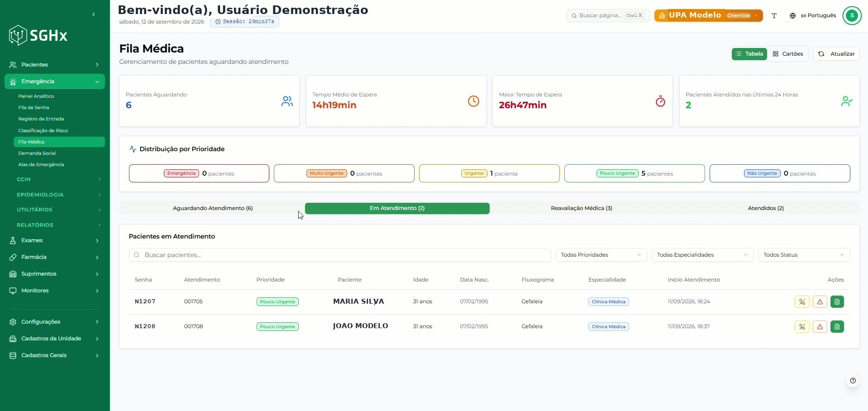Viewport: 868px width, 411px height.
Task: Filter by Pouco Urgente priority card
Action: pos(634,173)
